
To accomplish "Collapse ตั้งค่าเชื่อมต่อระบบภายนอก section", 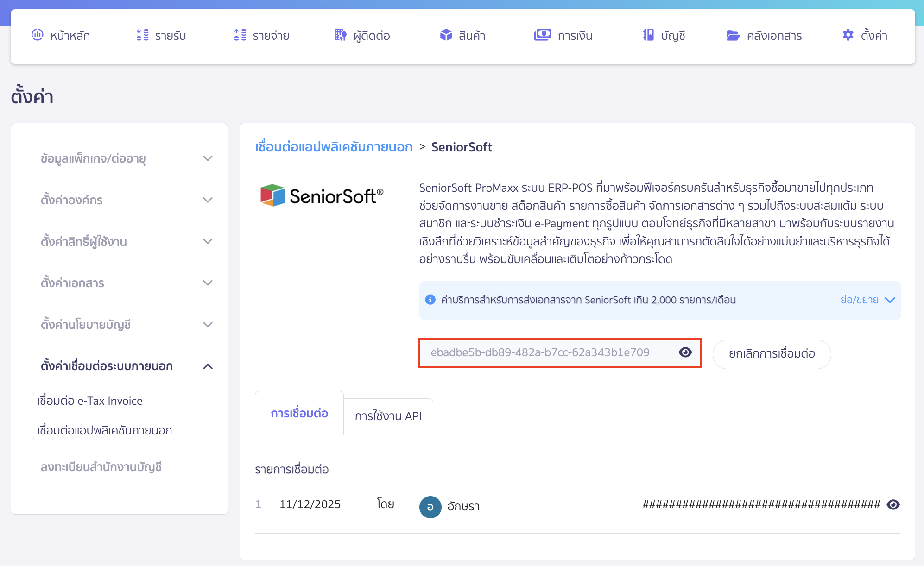I will pos(208,366).
